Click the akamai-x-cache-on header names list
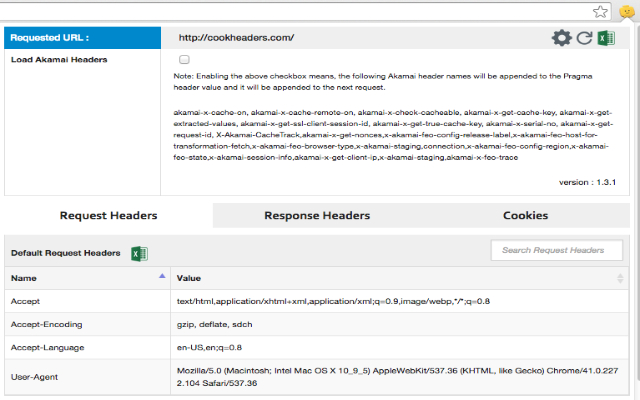 pyautogui.click(x=393, y=135)
